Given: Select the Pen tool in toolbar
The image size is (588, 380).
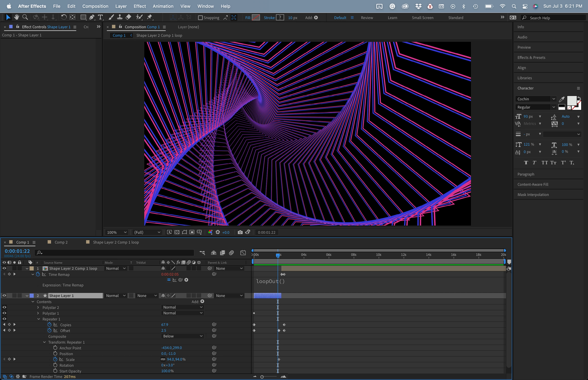Looking at the screenshot, I should pyautogui.click(x=92, y=17).
